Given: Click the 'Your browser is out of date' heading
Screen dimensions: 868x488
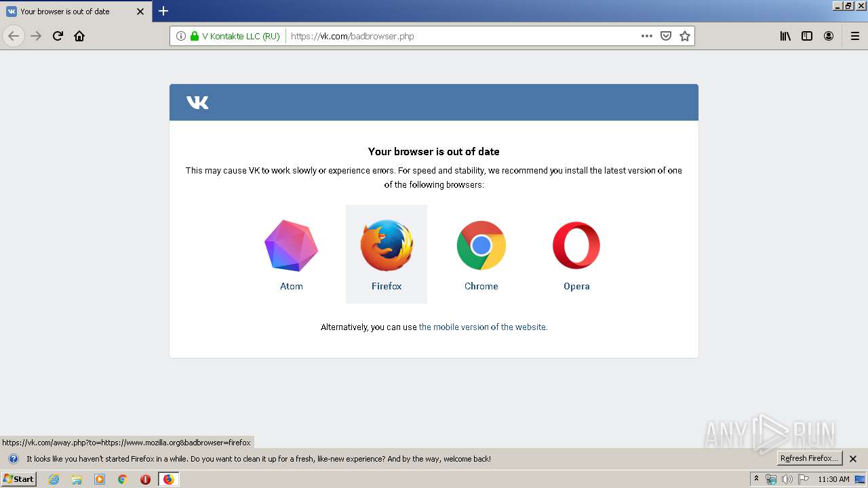Looking at the screenshot, I should click(x=434, y=152).
